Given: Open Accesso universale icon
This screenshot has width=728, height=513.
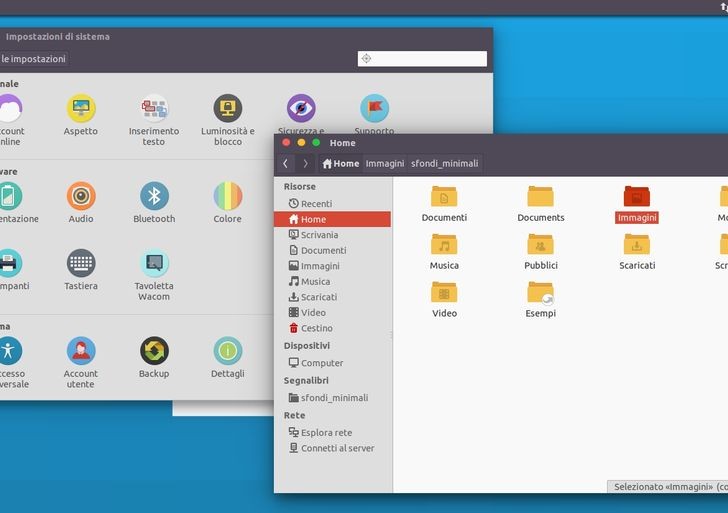Looking at the screenshot, I should pos(10,351).
